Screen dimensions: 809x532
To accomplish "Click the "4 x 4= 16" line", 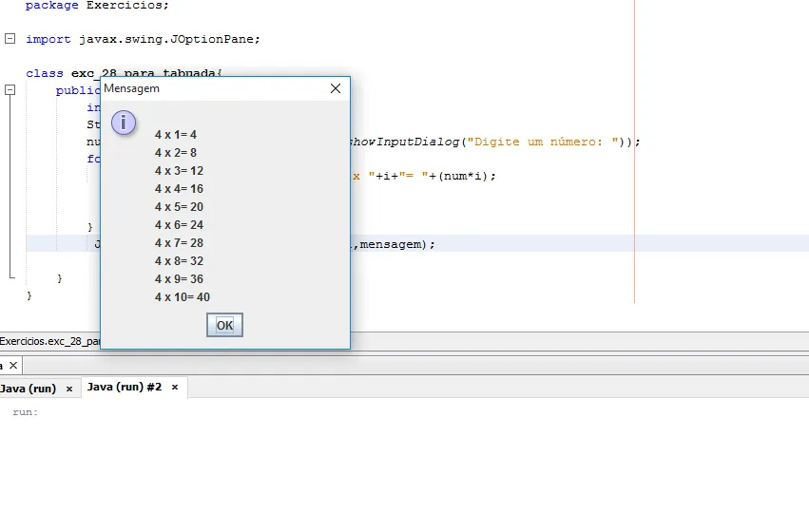I will pos(179,189).
